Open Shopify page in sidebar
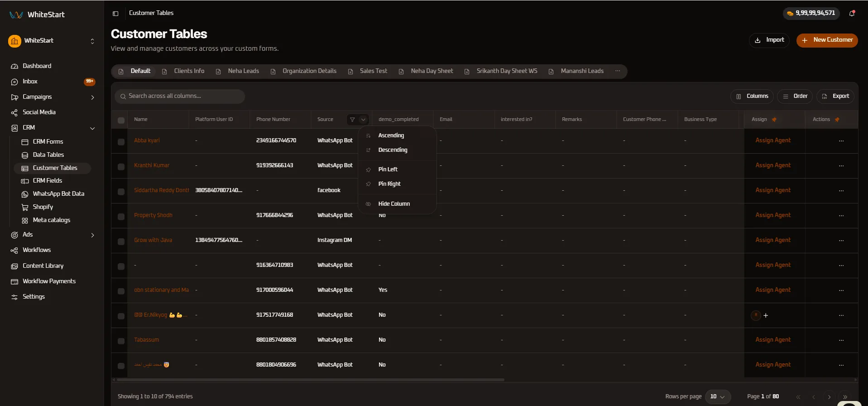 [x=43, y=207]
